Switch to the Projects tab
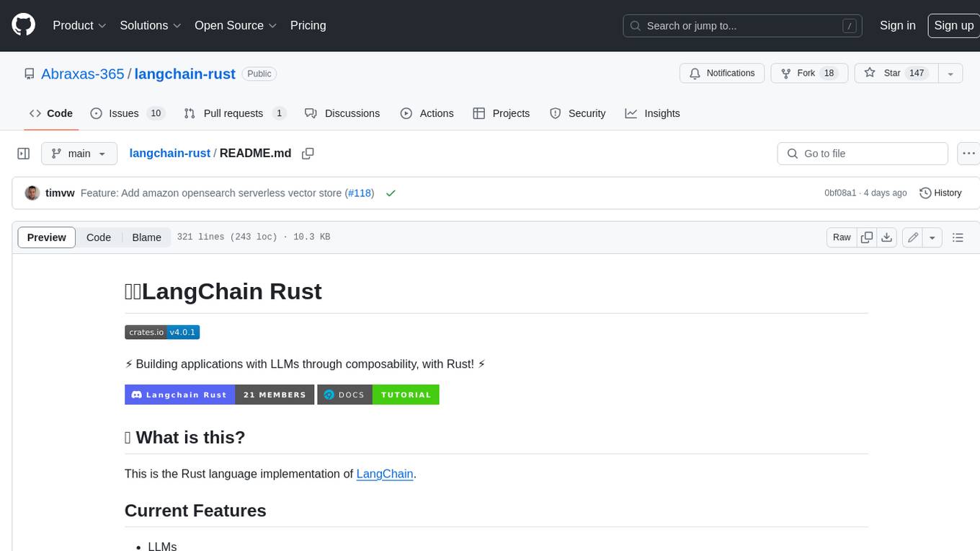Viewport: 980px width, 551px height. pos(502,113)
